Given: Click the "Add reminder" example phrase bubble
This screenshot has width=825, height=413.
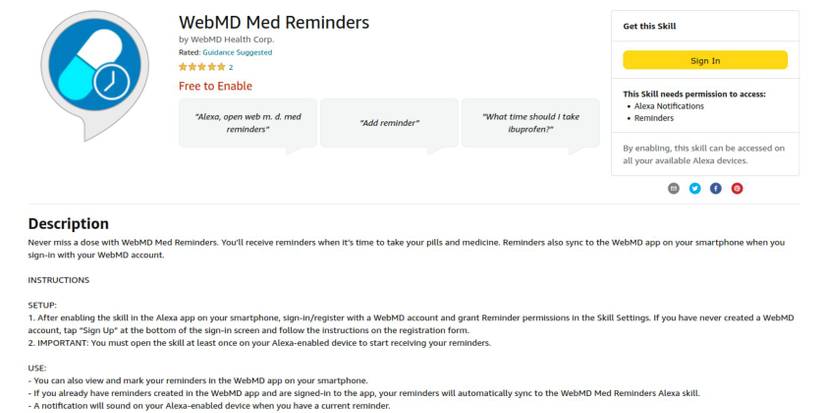Looking at the screenshot, I should coord(389,122).
